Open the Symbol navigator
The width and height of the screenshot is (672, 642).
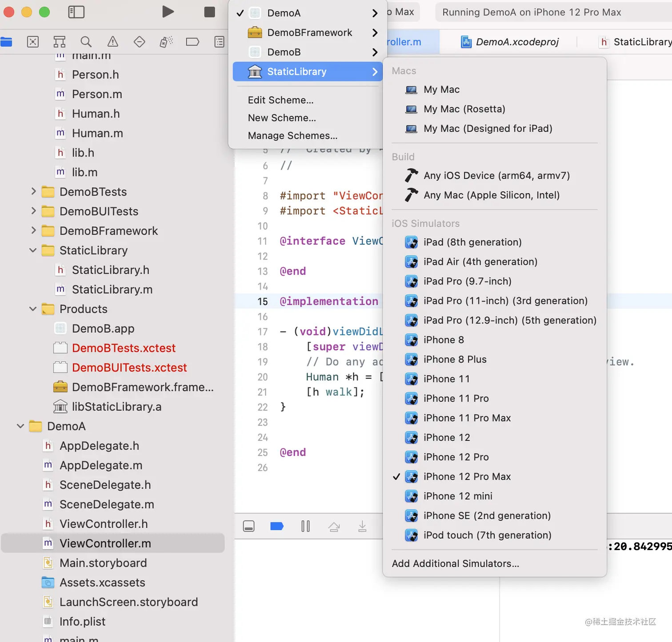point(60,42)
